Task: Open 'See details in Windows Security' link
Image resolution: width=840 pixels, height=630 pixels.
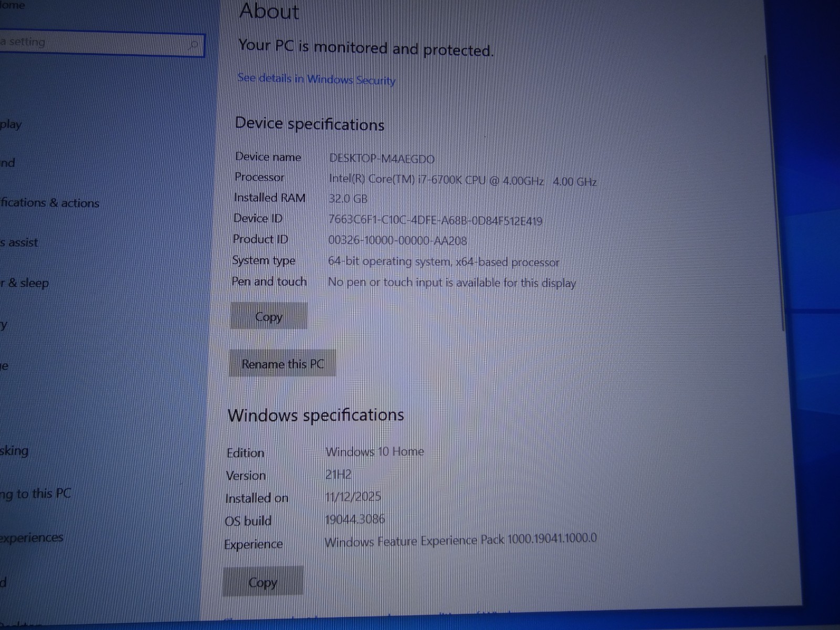Action: (x=317, y=79)
